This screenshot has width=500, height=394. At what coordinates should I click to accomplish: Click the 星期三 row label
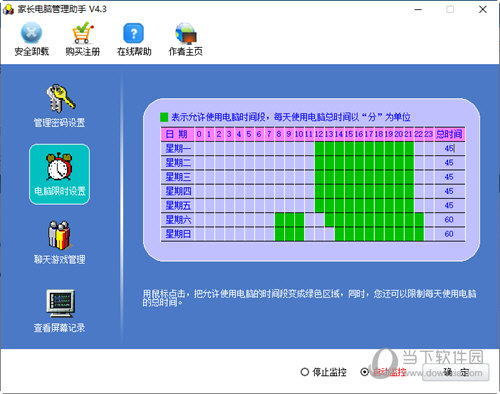pyautogui.click(x=178, y=177)
